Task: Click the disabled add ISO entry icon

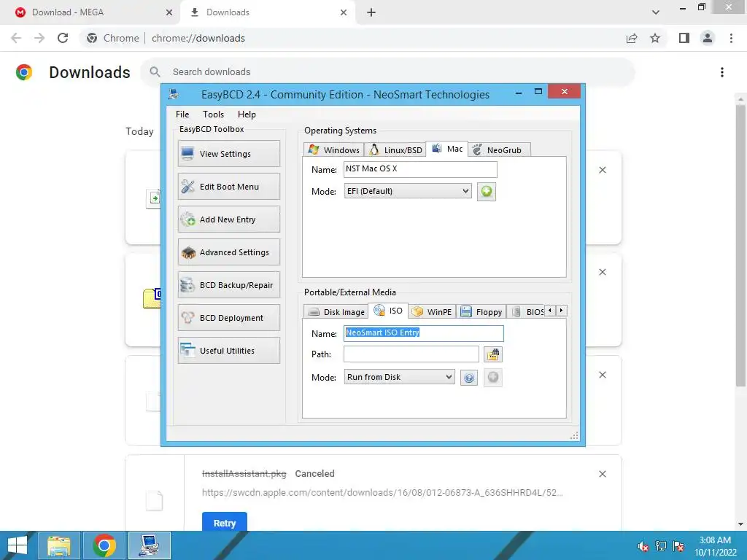Action: (x=493, y=378)
